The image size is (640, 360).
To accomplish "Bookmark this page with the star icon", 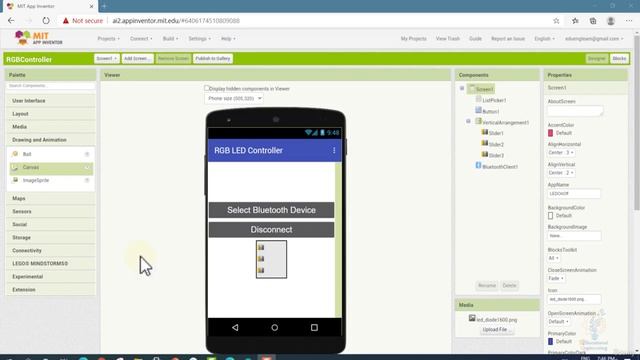I will coord(556,20).
